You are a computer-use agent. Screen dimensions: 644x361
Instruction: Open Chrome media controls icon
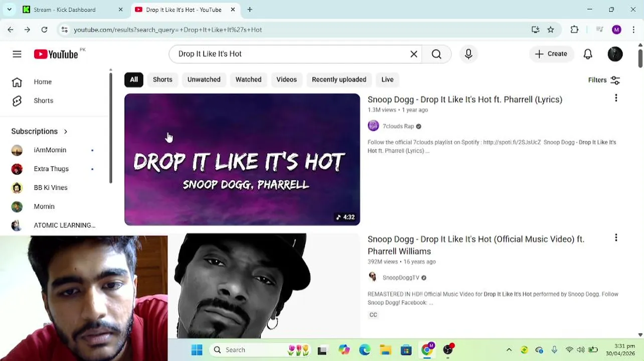(x=599, y=30)
